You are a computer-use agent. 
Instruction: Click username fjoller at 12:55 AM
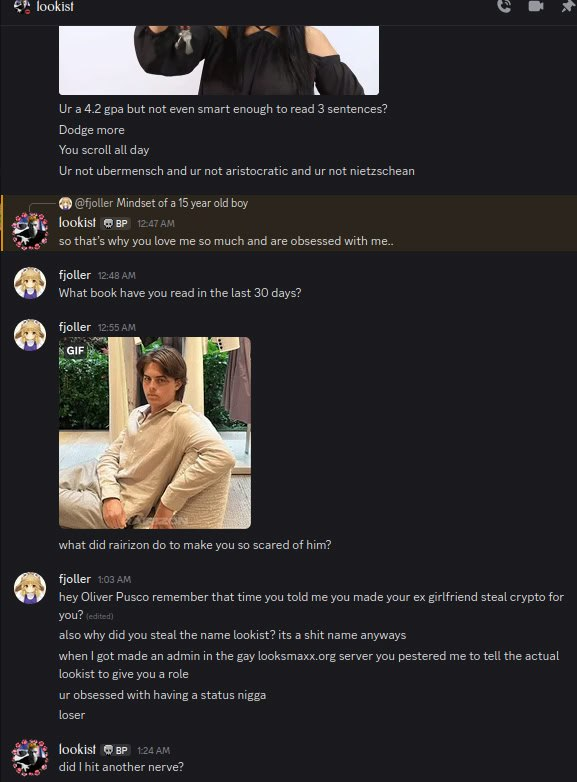[75, 327]
